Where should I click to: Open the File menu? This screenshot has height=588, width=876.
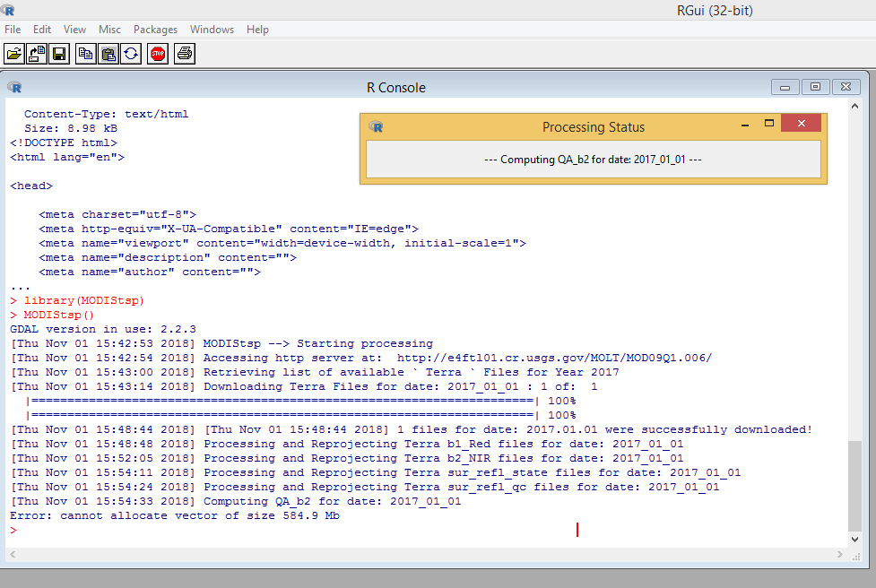[13, 29]
